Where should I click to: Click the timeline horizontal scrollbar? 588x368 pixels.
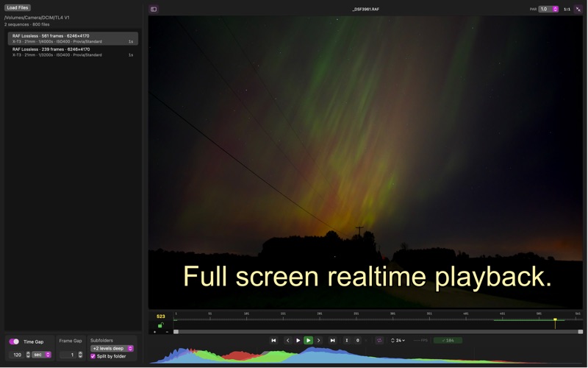(378, 332)
